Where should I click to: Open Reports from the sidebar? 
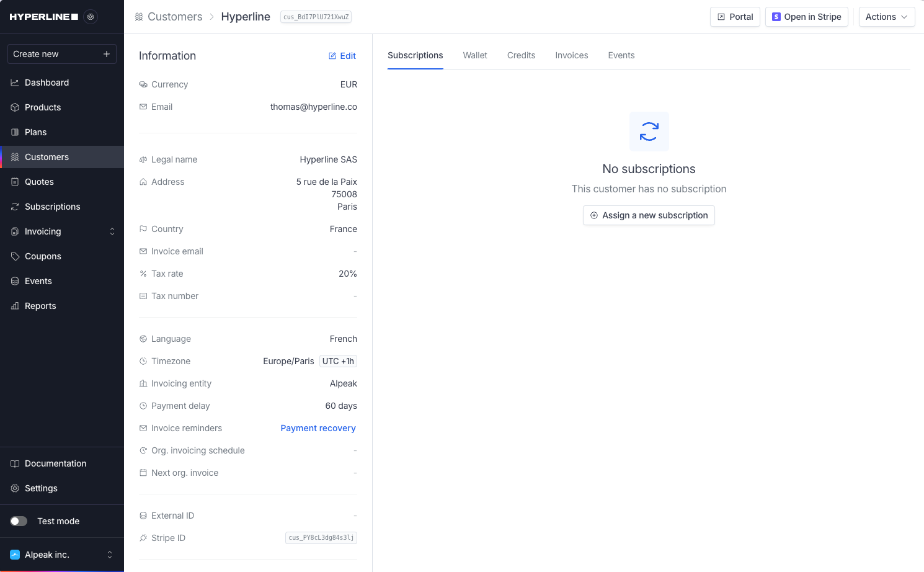point(62,306)
